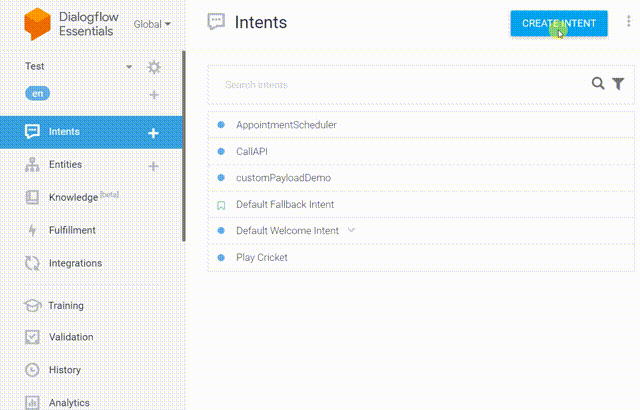Click the blue dot beside Default Welcome Intent
Screen dimensions: 640x410
pyautogui.click(x=221, y=231)
